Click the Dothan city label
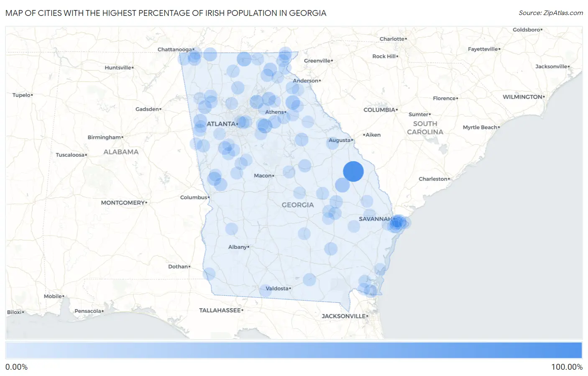The width and height of the screenshot is (588, 376). pos(178,266)
